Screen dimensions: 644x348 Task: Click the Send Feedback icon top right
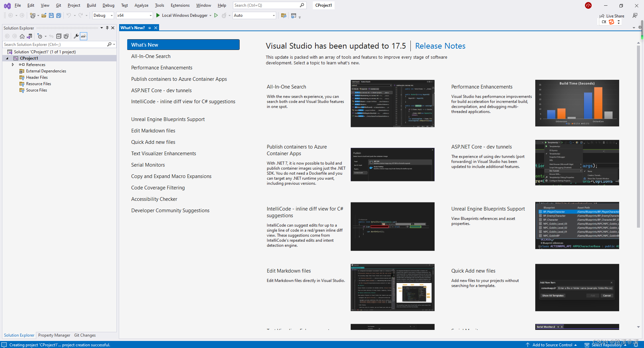(635, 15)
